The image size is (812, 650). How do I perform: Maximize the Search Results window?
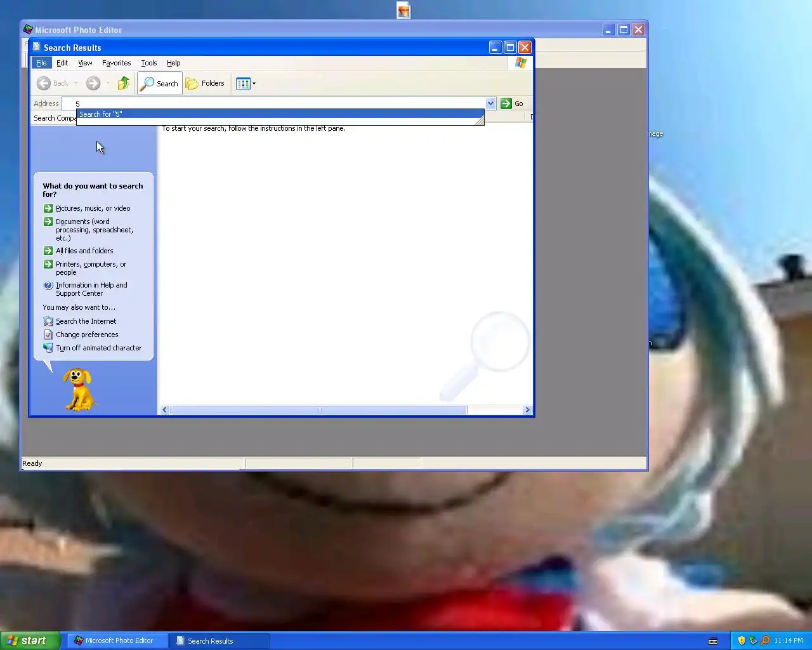[x=510, y=47]
